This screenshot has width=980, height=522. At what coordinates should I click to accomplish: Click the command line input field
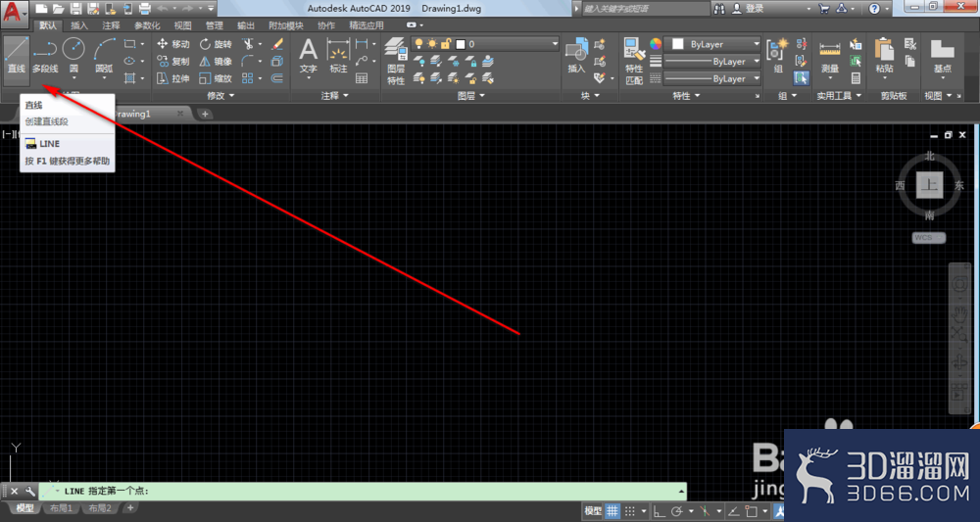(413, 491)
